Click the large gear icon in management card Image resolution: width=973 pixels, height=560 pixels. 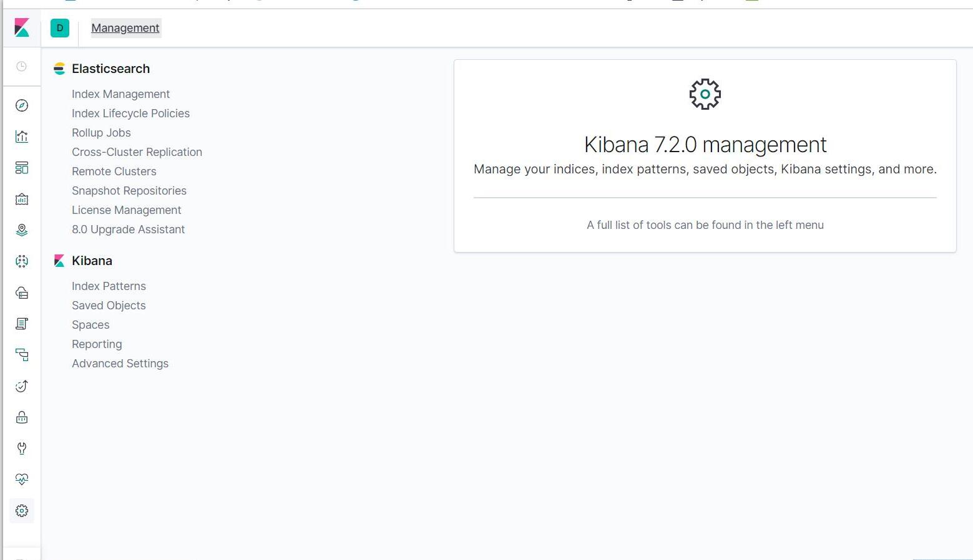[705, 94]
